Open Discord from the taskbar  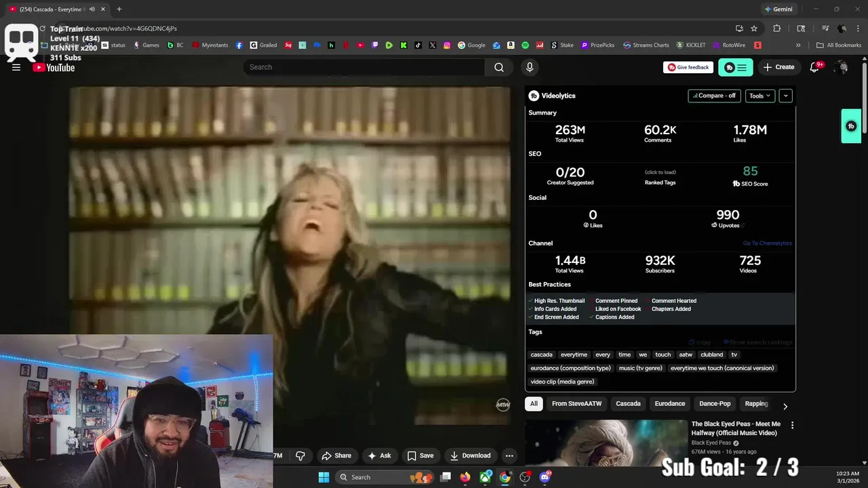(545, 477)
